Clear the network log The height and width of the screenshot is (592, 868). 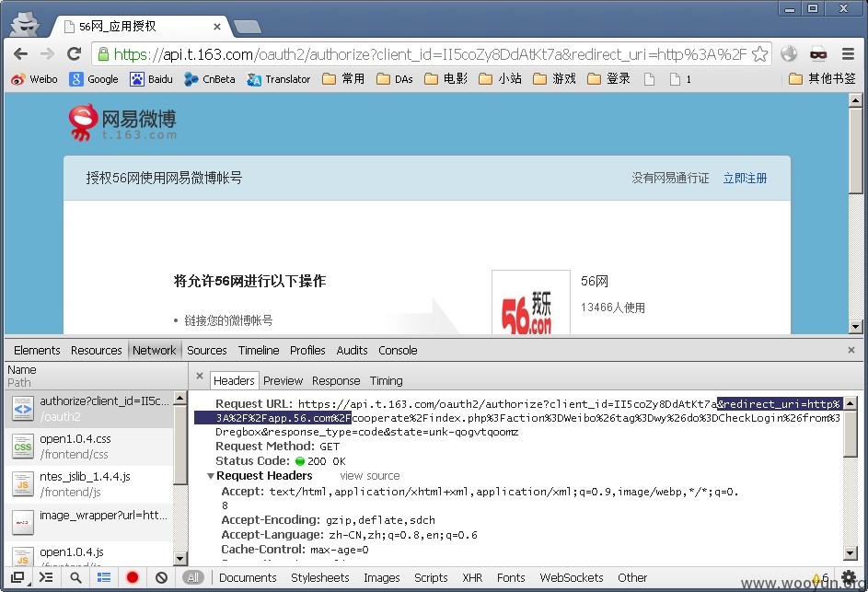pos(161,577)
